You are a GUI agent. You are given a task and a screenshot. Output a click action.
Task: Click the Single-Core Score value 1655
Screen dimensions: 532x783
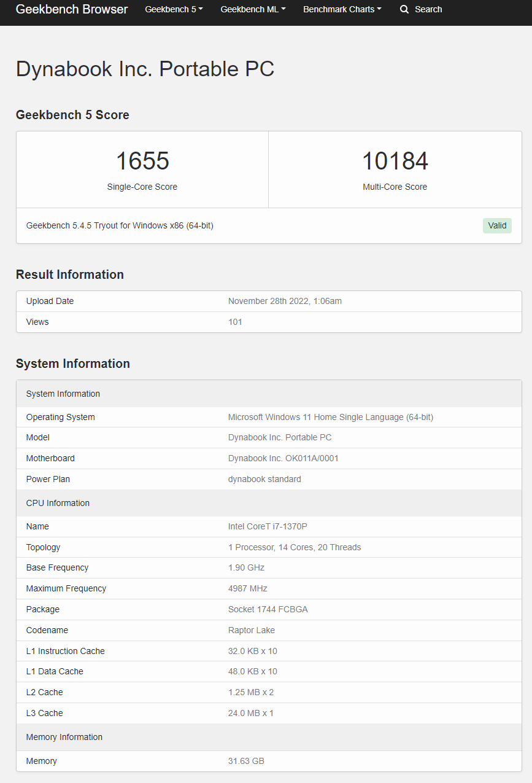coord(142,160)
